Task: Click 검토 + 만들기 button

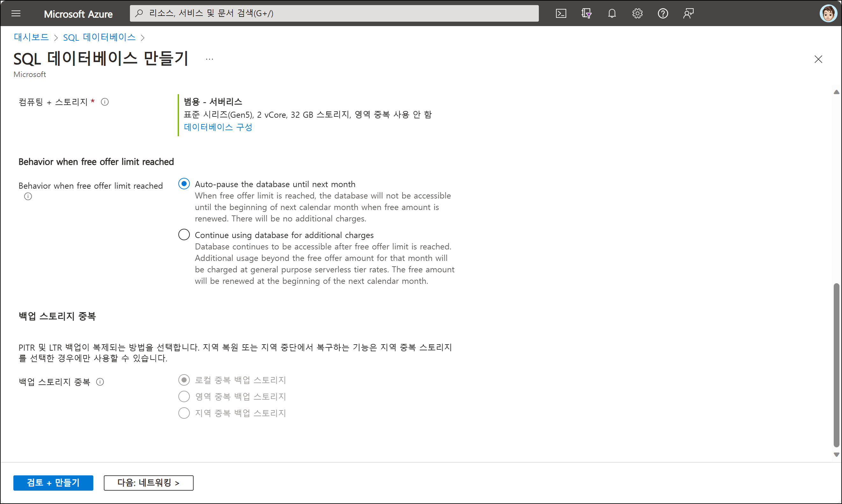Action: [54, 483]
